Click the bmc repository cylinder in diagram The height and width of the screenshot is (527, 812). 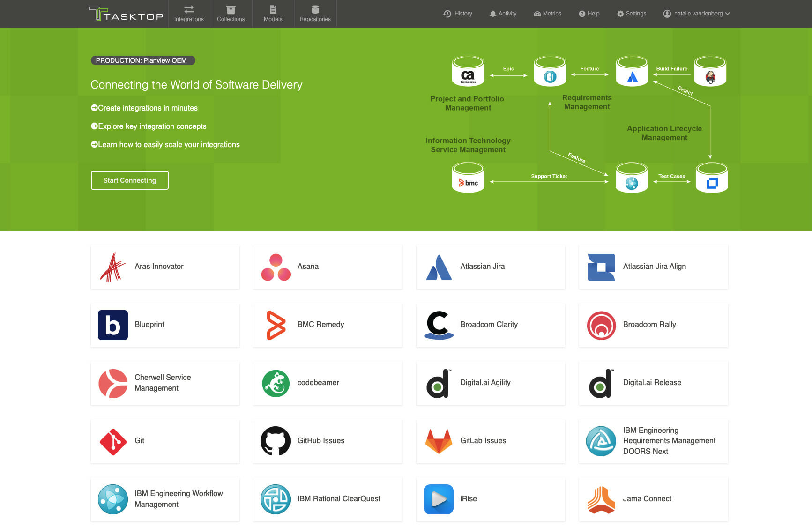coord(468,178)
